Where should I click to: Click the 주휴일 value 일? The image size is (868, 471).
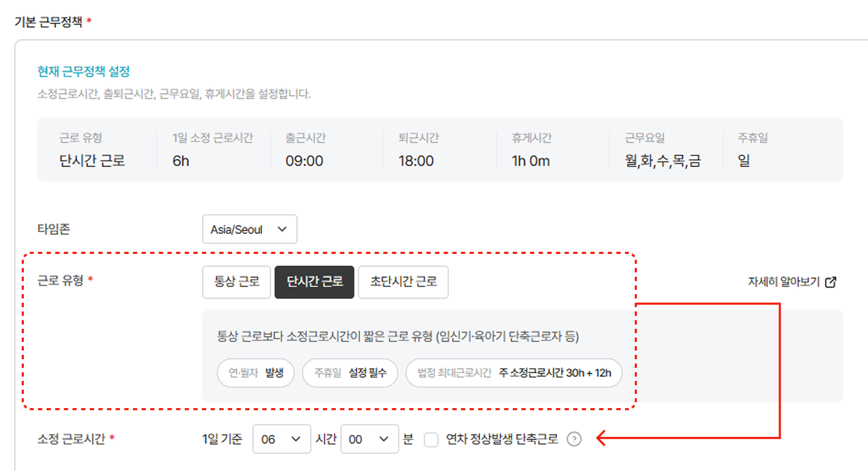pos(744,161)
